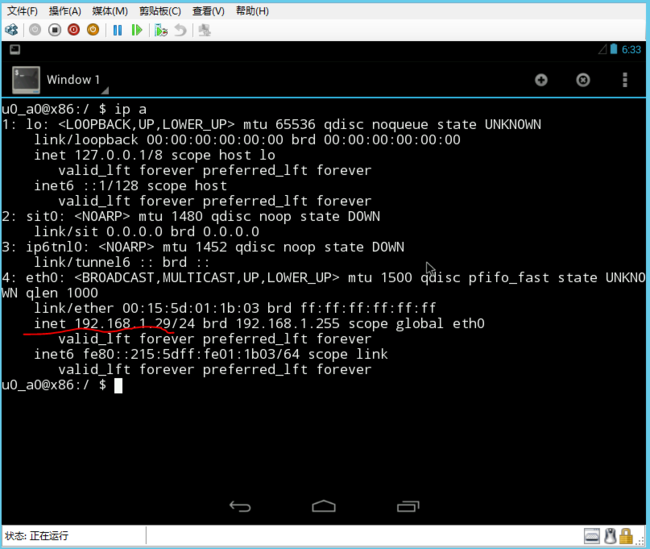This screenshot has width=650, height=549.
Task: Click the 'link/sit 0.0.0.0 brd 0.0.0.0' line
Action: click(x=147, y=232)
